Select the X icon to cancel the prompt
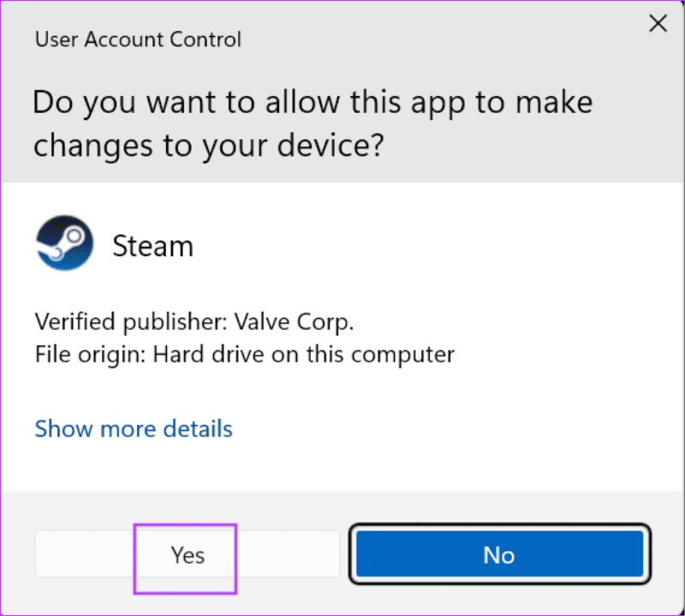 (658, 23)
